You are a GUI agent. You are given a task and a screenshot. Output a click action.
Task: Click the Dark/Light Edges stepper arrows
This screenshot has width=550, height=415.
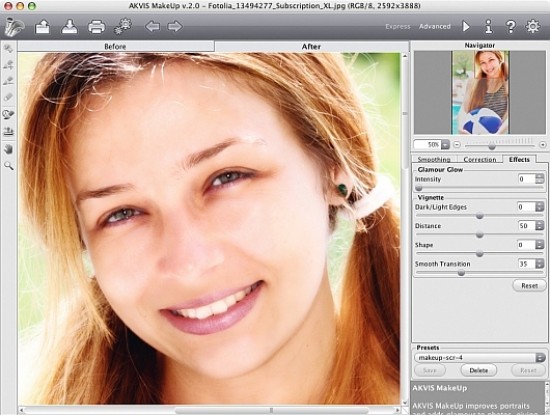(x=540, y=207)
